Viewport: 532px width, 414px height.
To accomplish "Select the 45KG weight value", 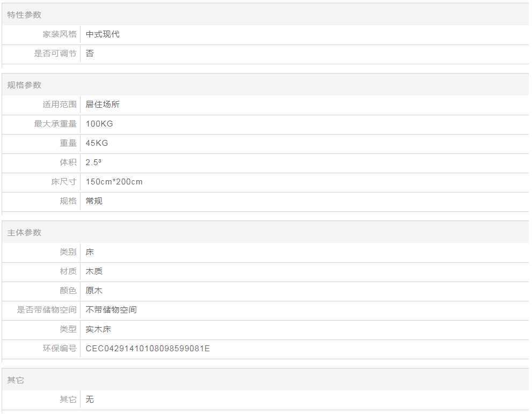I will [x=97, y=143].
